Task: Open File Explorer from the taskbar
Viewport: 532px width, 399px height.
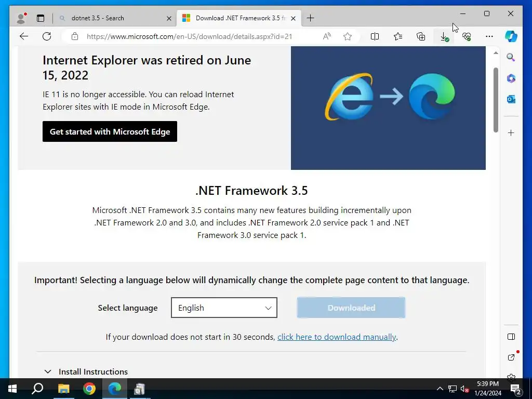Action: [x=63, y=389]
